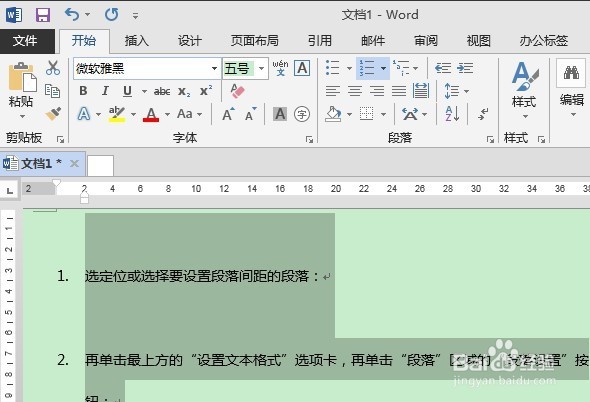Click the Find binoculars icon

pos(571,72)
